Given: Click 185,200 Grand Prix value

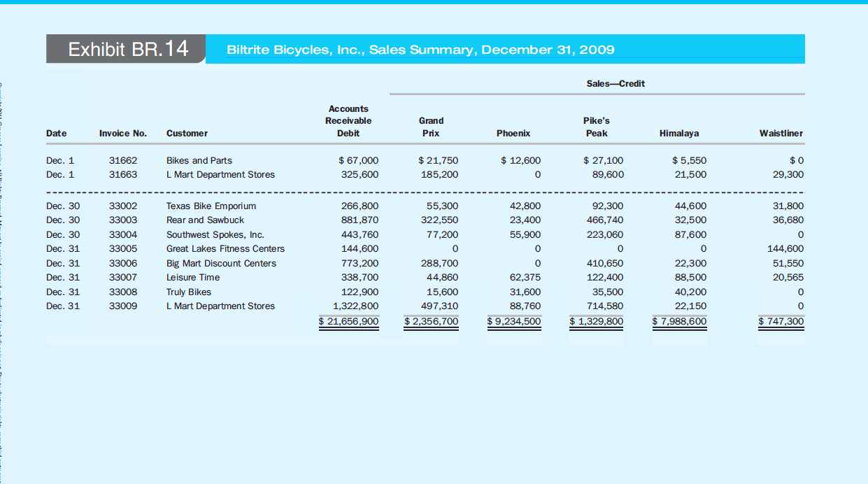Looking at the screenshot, I should [x=440, y=174].
